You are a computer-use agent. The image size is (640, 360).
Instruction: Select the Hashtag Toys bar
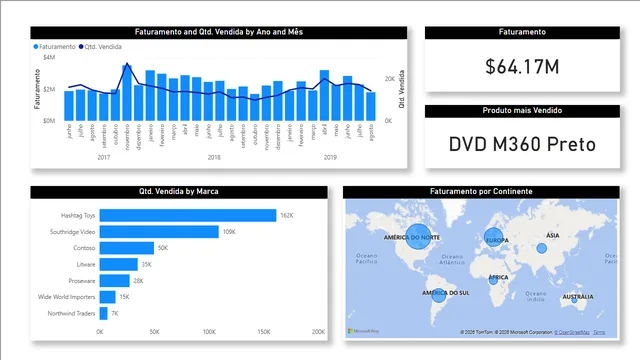point(188,216)
